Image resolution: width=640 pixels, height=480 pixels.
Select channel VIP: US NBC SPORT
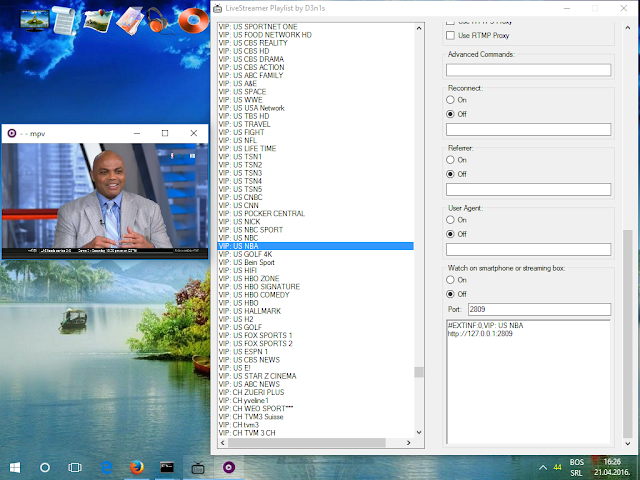(316, 229)
